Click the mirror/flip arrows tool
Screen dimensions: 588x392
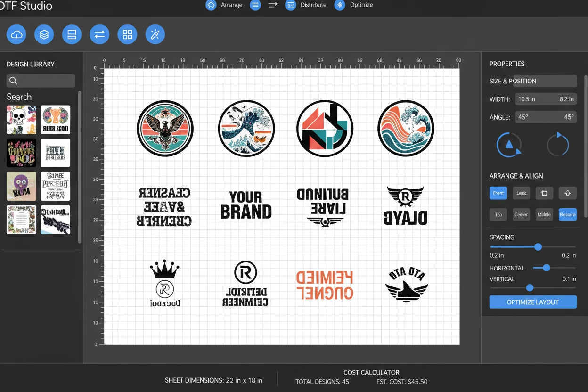(x=99, y=34)
